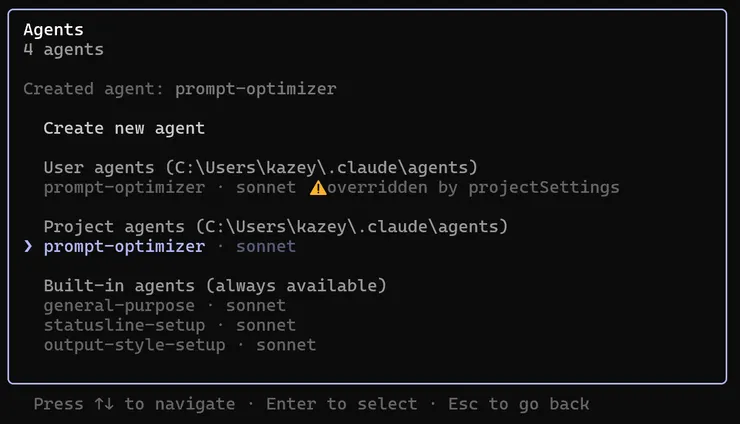Screen dimensions: 740x424
Task: Click the Built-in agents section header
Action: coord(215,286)
